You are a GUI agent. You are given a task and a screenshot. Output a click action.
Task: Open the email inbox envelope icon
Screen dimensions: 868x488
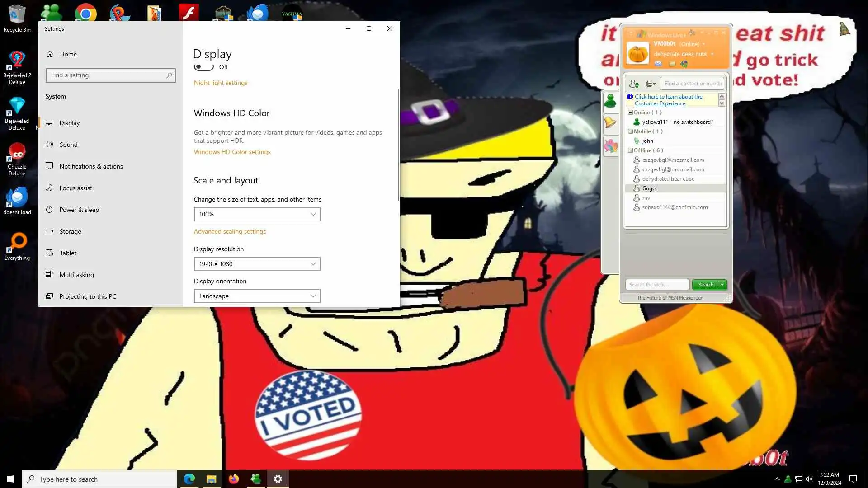pyautogui.click(x=658, y=64)
